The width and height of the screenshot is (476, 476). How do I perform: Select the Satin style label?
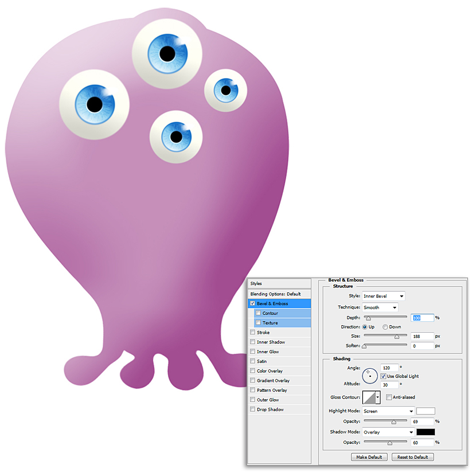[262, 361]
